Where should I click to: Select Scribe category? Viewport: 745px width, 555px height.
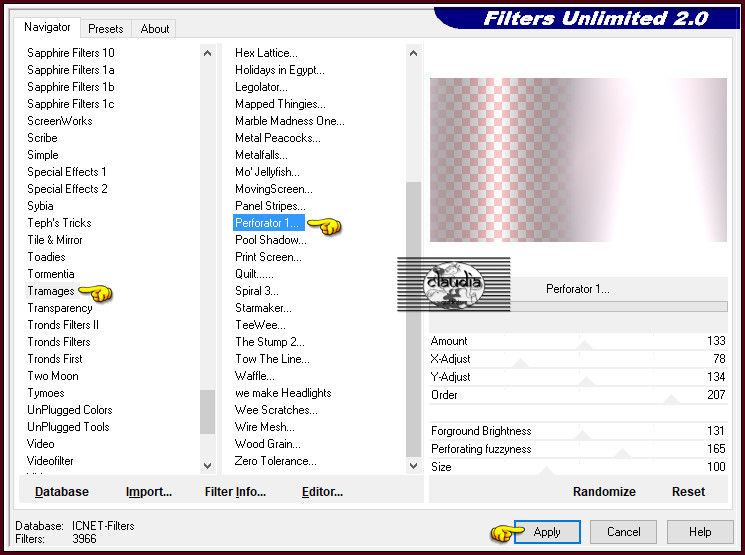pyautogui.click(x=42, y=138)
